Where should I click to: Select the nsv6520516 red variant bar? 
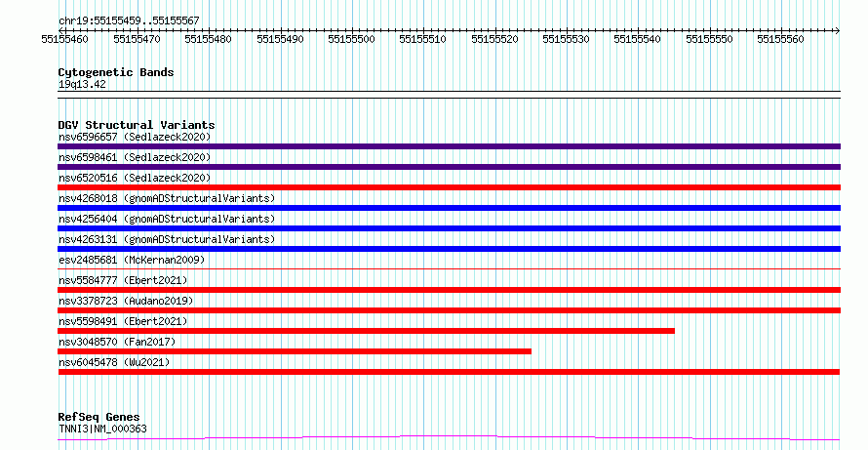click(449, 187)
